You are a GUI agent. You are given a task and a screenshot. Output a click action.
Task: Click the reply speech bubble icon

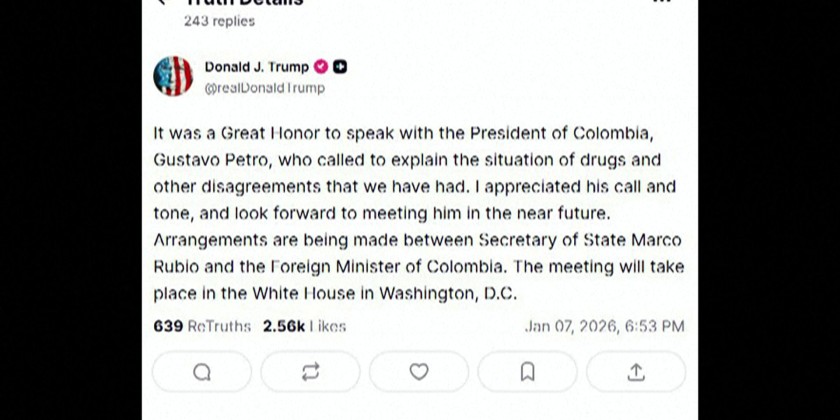202,372
